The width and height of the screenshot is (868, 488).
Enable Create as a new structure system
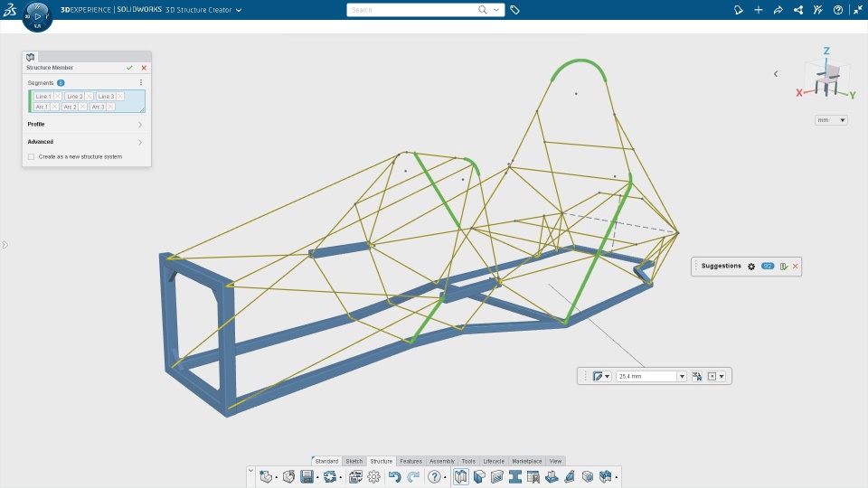32,156
